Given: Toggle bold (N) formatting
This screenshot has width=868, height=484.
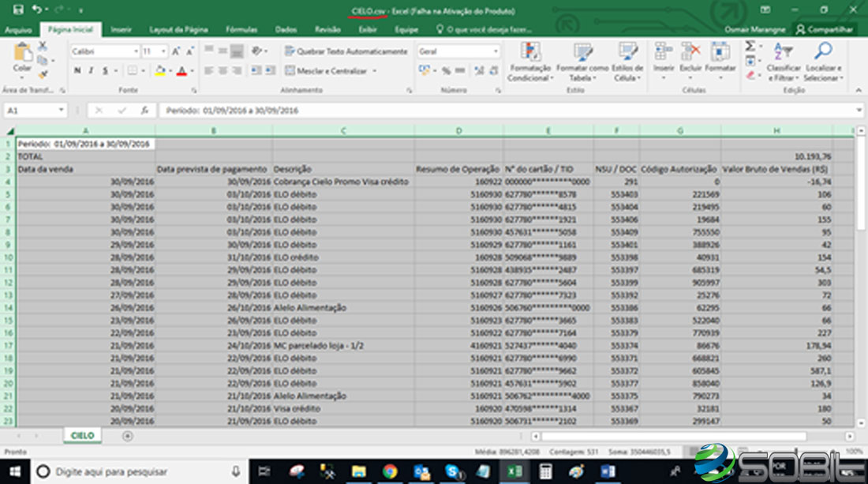Looking at the screenshot, I should [77, 71].
